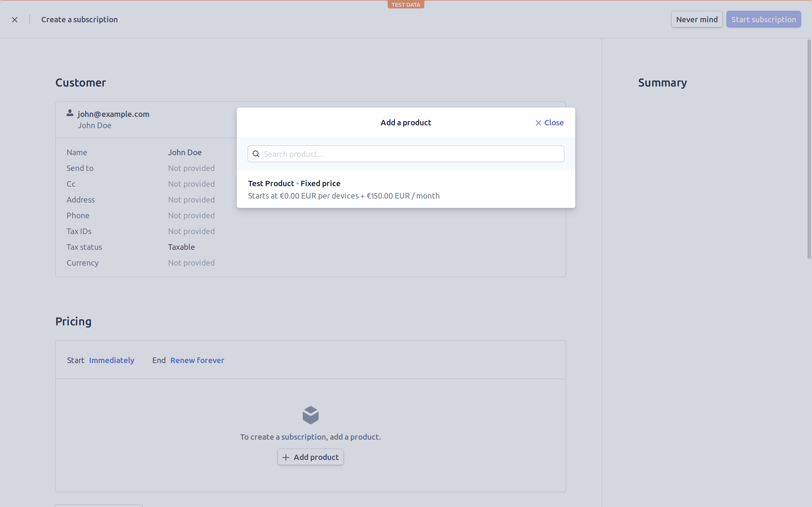Click the Summary panel heading
This screenshot has height=507, width=812.
coord(662,83)
